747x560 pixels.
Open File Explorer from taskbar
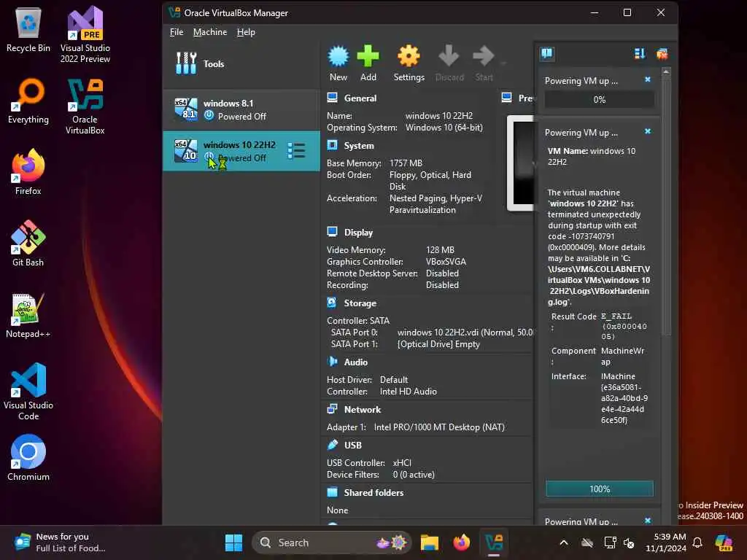tap(429, 542)
